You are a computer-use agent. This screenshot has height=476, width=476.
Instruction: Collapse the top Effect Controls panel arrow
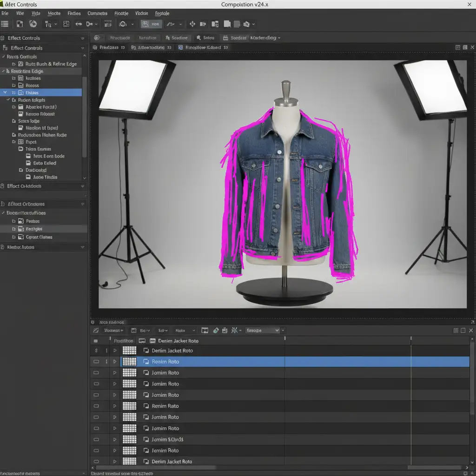click(83, 38)
